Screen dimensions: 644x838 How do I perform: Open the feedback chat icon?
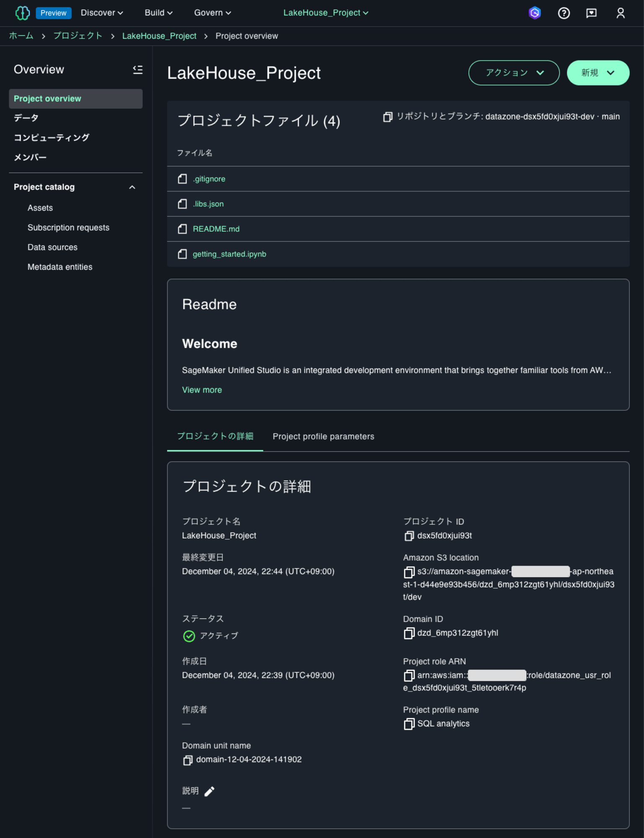point(591,13)
